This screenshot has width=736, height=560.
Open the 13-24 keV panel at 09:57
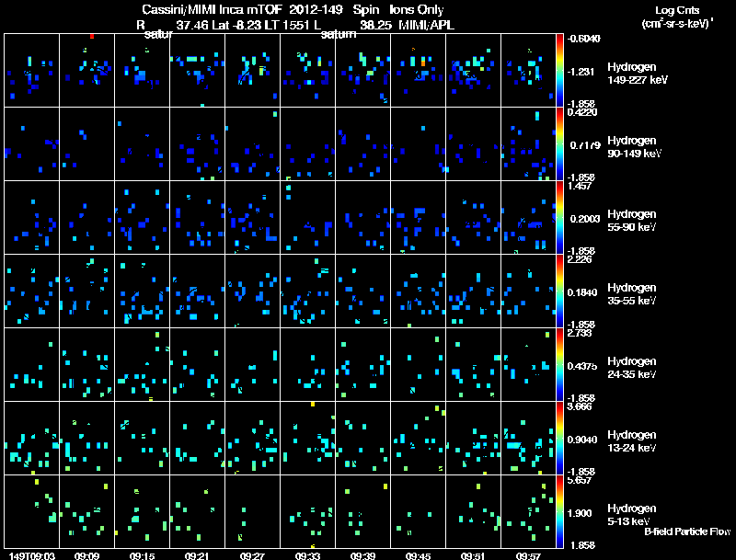[x=528, y=438]
